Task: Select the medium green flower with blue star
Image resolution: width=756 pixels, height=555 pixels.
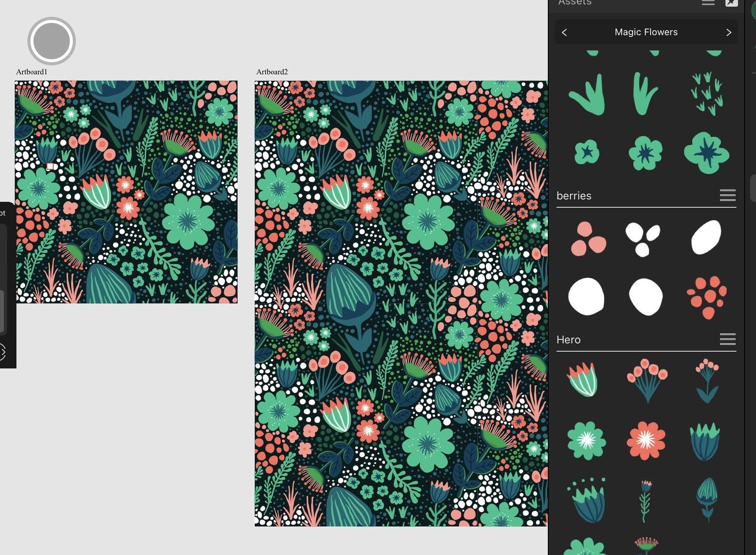Action: (645, 154)
